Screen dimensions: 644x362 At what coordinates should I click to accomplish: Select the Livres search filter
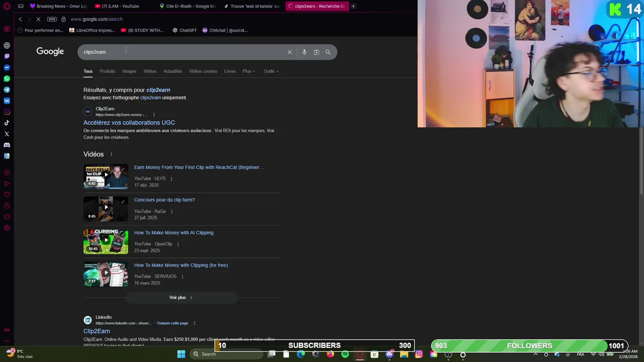(x=230, y=71)
